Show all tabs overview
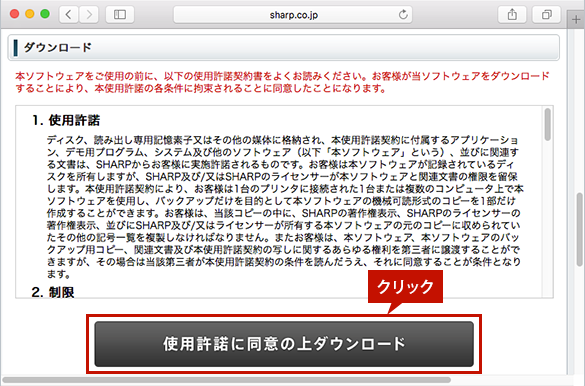585x386 pixels. click(x=547, y=15)
